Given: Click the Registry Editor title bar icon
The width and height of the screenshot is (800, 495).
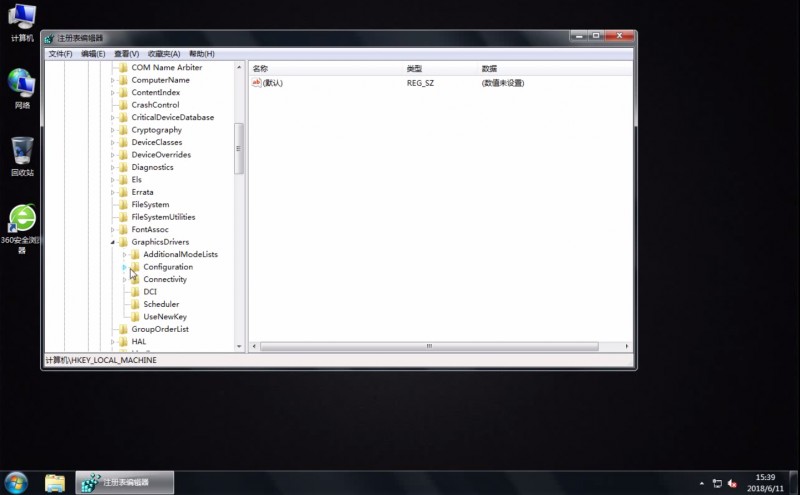Looking at the screenshot, I should point(49,38).
